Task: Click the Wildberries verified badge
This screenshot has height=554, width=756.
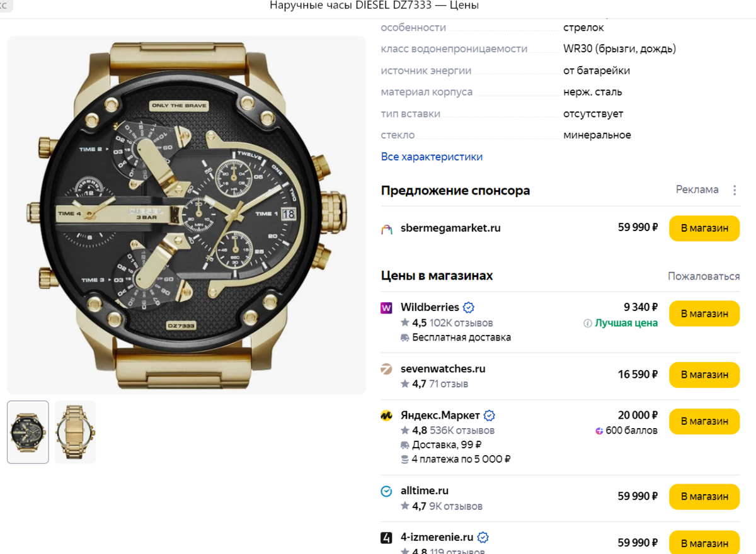Action: (469, 308)
